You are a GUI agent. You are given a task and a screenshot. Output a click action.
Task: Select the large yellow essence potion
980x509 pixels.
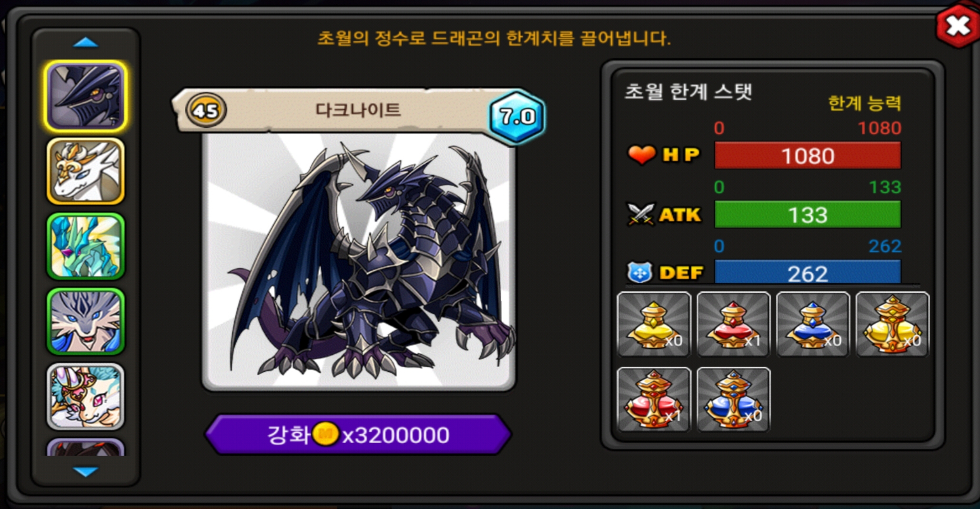892,324
